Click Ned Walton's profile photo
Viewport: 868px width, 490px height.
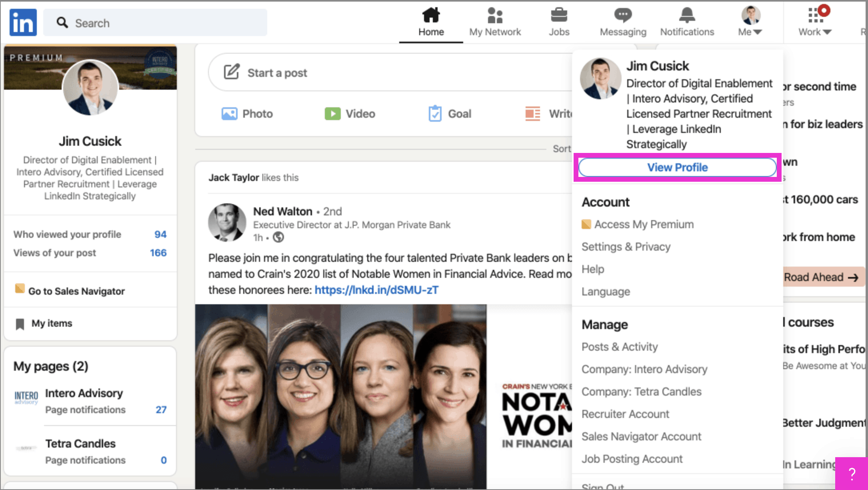coord(227,223)
